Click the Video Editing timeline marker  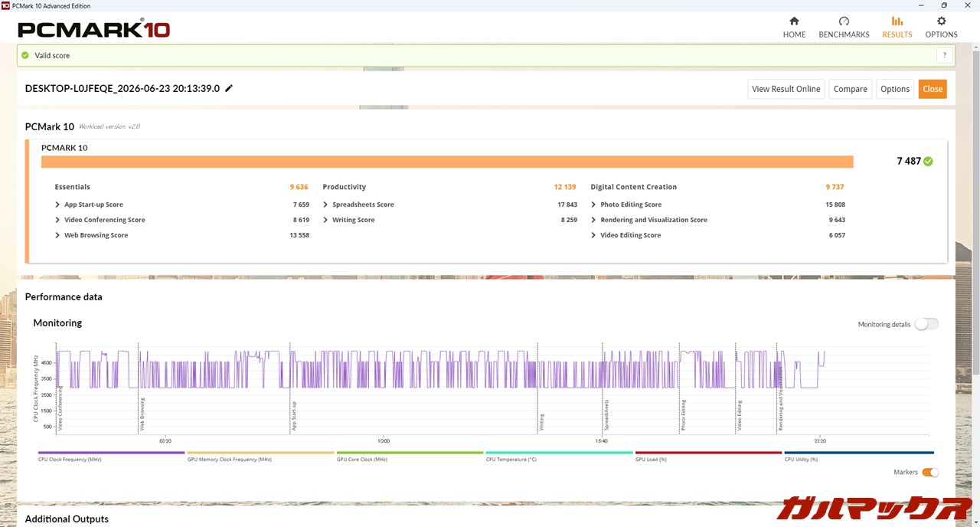click(740, 415)
